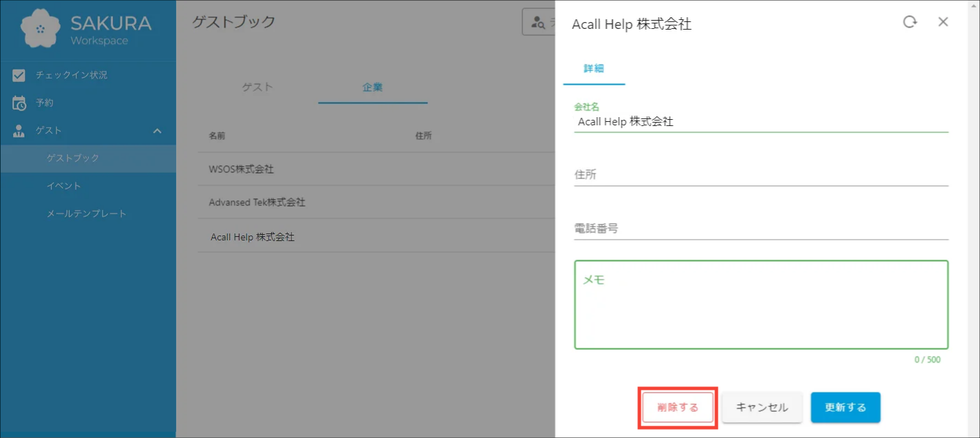Select the Advansed Tek株式会社 row

tap(376, 202)
